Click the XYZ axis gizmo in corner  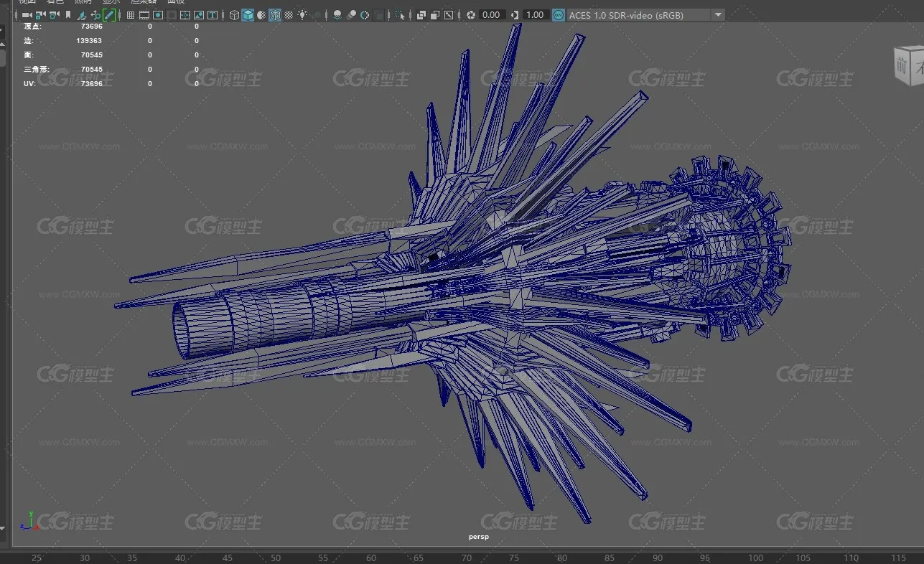[x=29, y=521]
